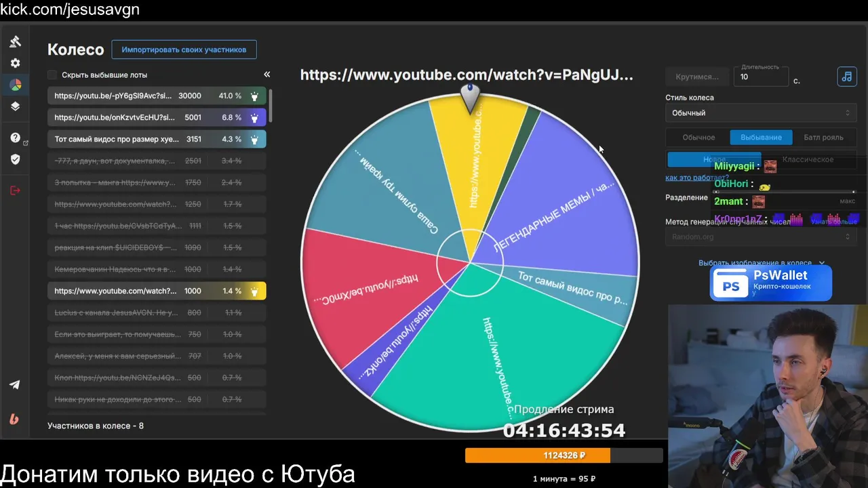Click the 04:16:43:54 stream extension timer
This screenshot has height=488, width=868.
(x=564, y=430)
